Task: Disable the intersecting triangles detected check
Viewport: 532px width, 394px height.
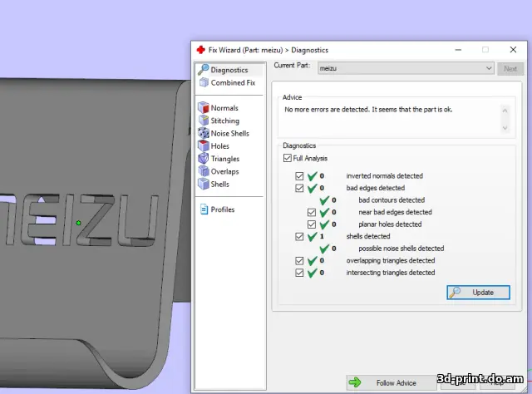Action: 300,273
